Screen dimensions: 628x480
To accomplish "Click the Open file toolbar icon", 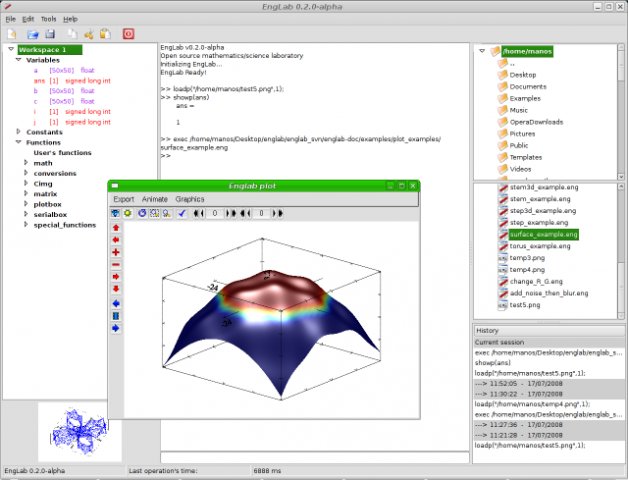I will pos(32,34).
